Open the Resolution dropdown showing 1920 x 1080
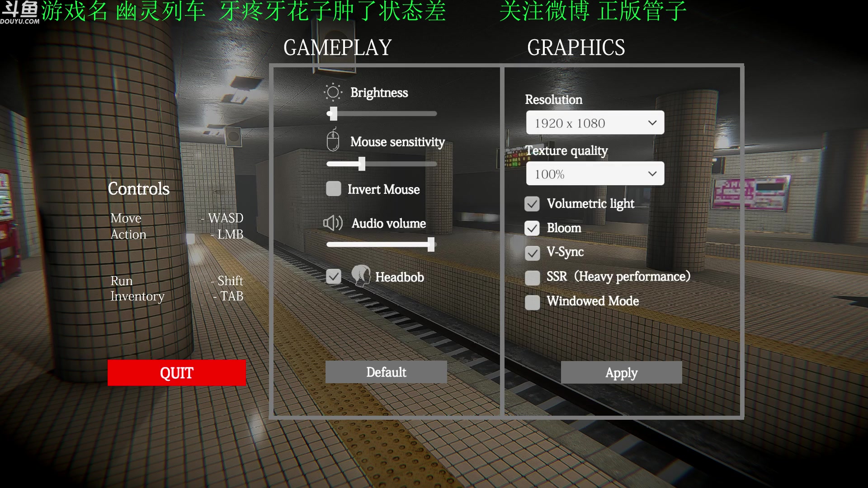This screenshot has width=868, height=488. coord(595,122)
